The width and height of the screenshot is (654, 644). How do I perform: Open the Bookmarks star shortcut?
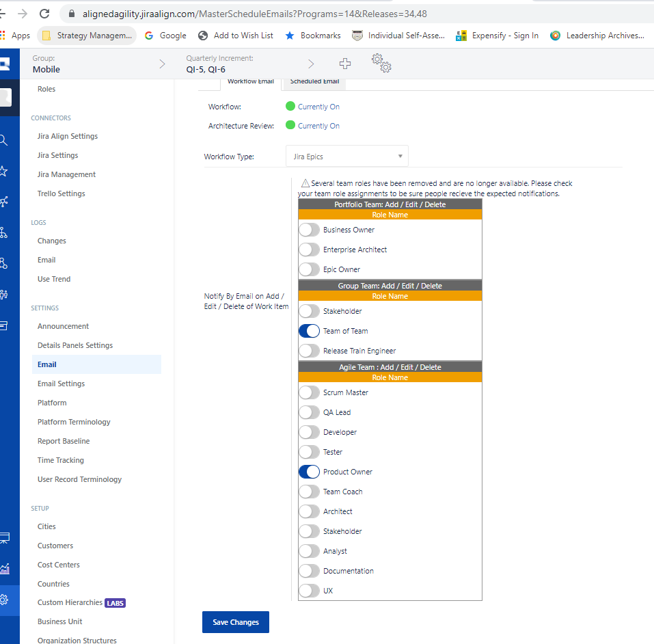tap(313, 36)
